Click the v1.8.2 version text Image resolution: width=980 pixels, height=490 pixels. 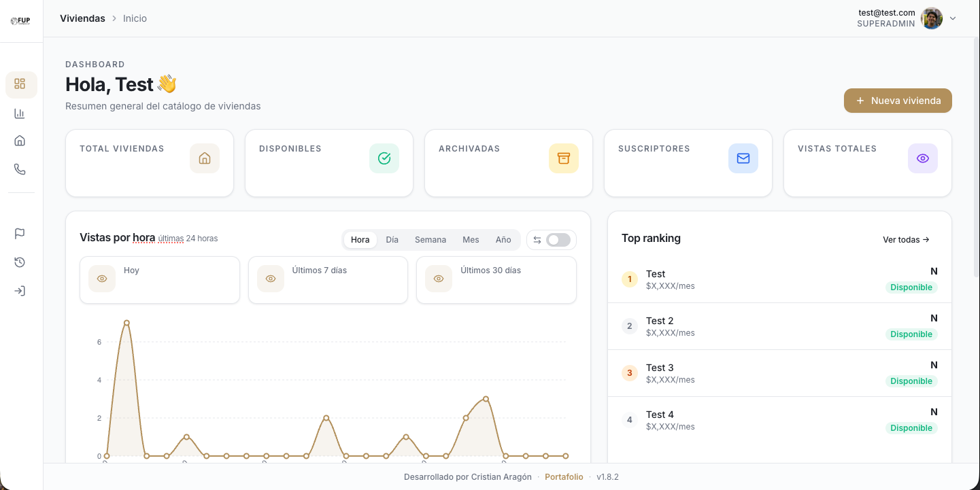click(607, 477)
